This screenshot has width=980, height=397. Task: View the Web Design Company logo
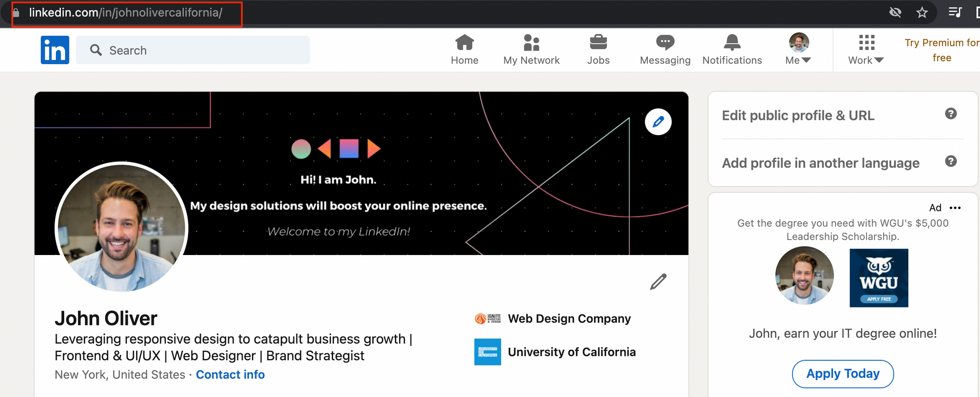[489, 318]
